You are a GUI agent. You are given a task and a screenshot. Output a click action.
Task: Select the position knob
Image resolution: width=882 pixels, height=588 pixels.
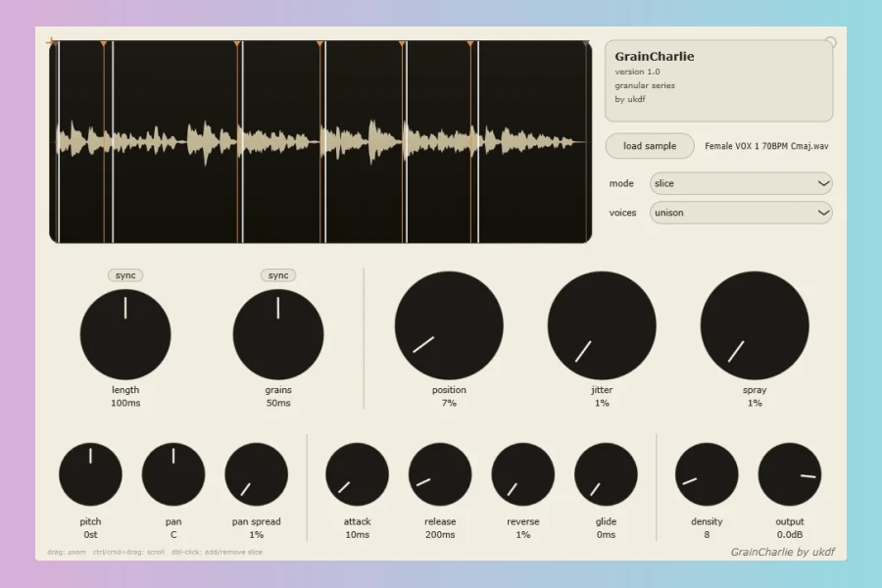(x=449, y=325)
